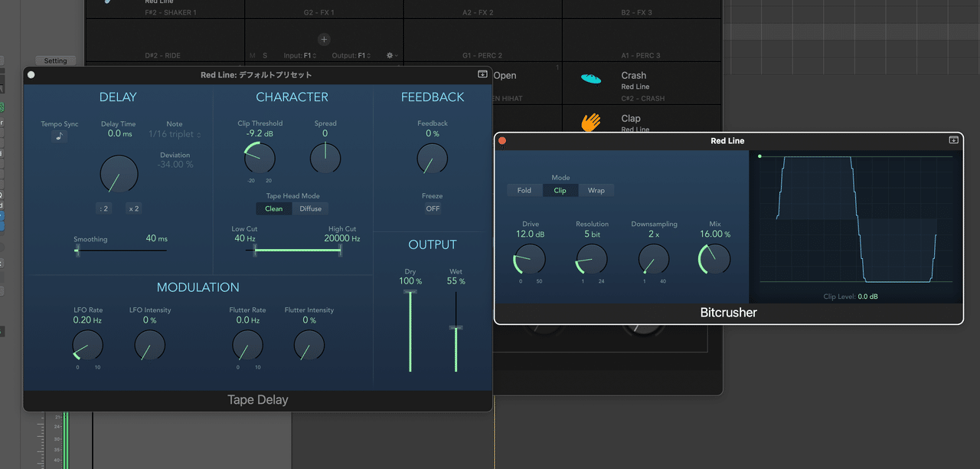This screenshot has width=980, height=469.
Task: Switch Bitcrusher mode to Wrap
Action: 596,190
